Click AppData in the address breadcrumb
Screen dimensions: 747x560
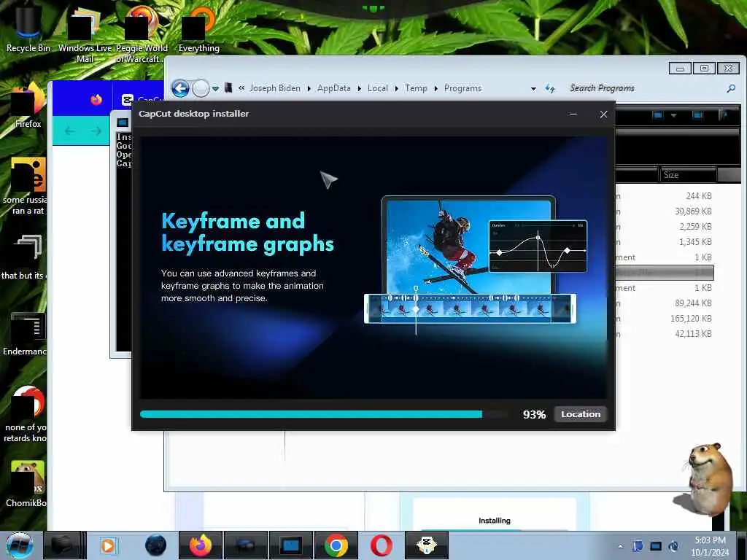(333, 88)
